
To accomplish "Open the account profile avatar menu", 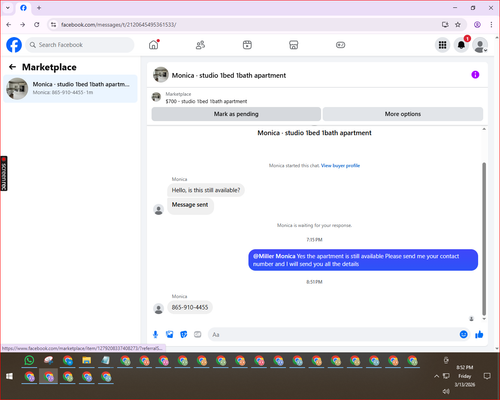I will pos(480,45).
